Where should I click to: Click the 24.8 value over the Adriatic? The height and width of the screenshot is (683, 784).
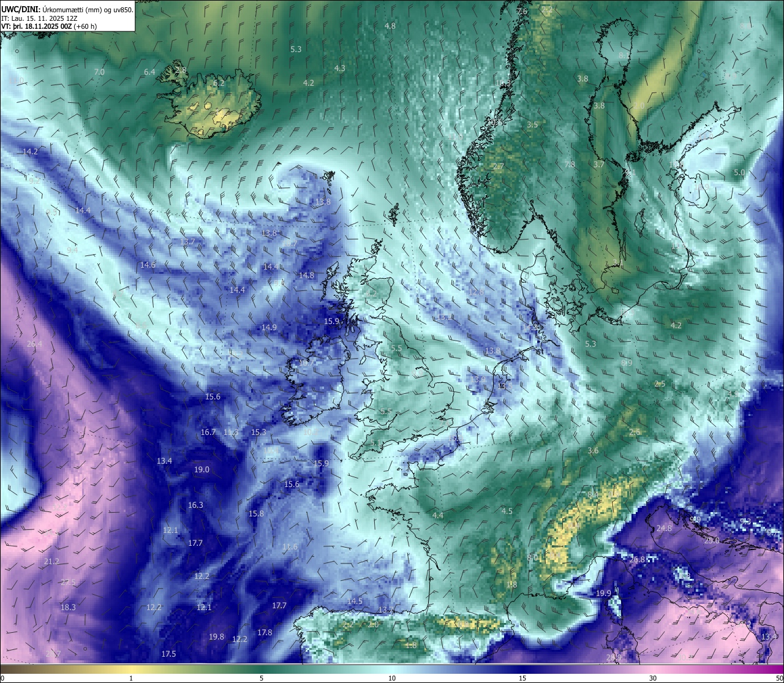(x=664, y=529)
